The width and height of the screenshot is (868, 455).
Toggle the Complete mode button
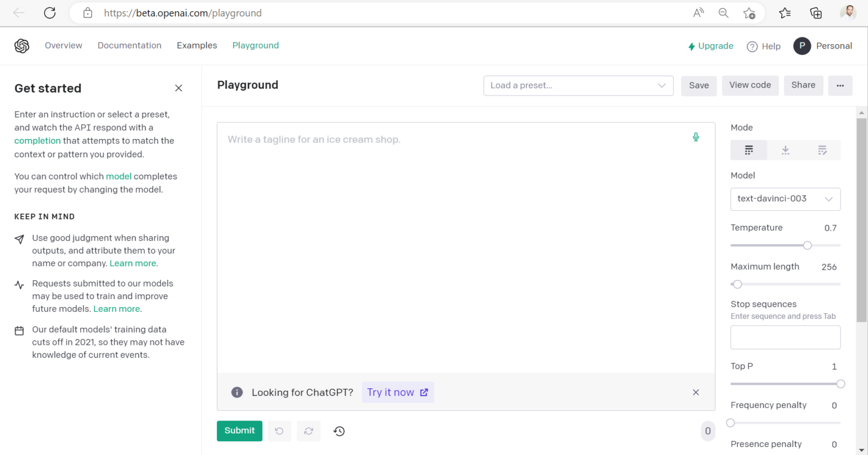pyautogui.click(x=749, y=150)
